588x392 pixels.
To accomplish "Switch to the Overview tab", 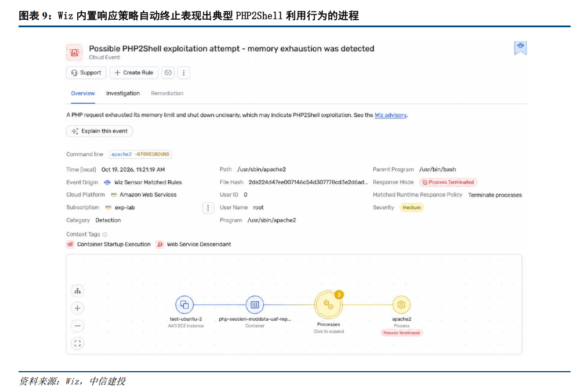I will [x=83, y=93].
